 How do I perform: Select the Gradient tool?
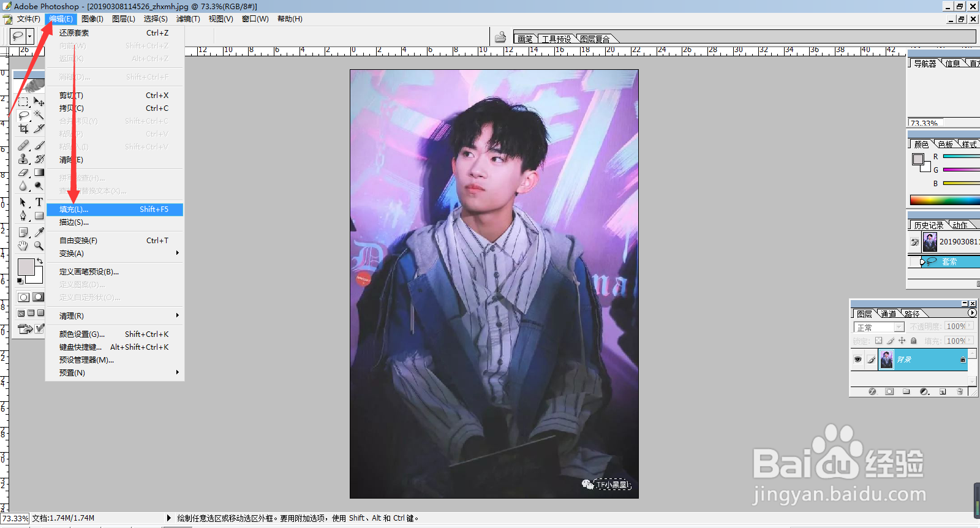click(39, 172)
